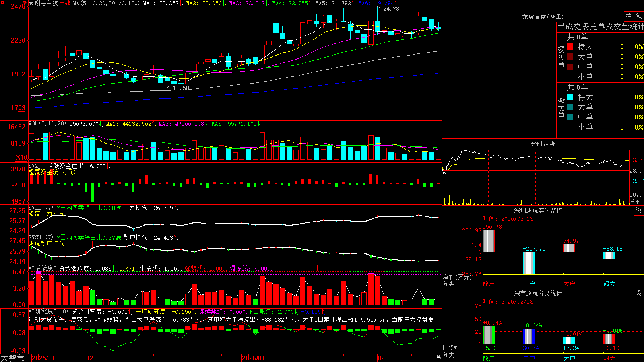Click the lock icon on the time axis
The height and width of the screenshot is (362, 644).
(x=438, y=357)
